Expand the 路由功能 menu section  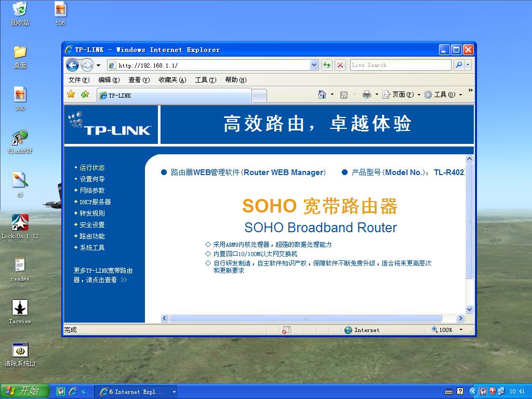tap(92, 236)
